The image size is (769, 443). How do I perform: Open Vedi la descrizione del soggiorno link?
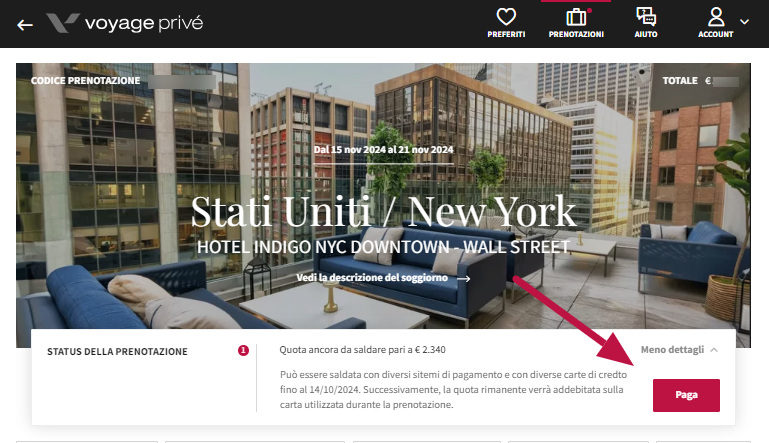coord(383,278)
